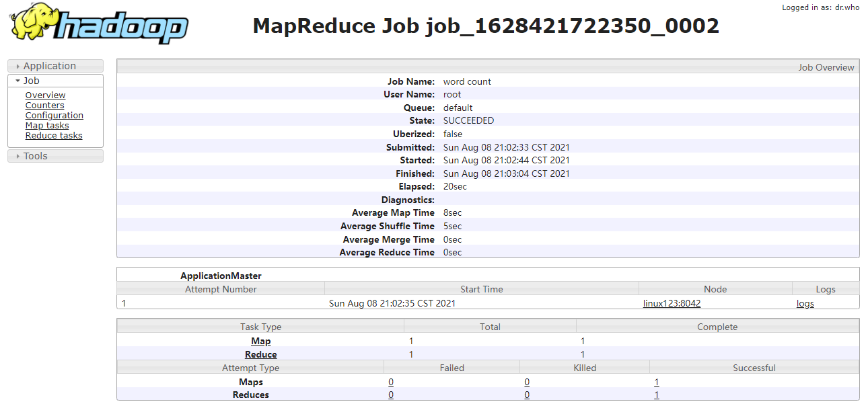Open the Configuration link
The height and width of the screenshot is (402, 868).
point(54,116)
